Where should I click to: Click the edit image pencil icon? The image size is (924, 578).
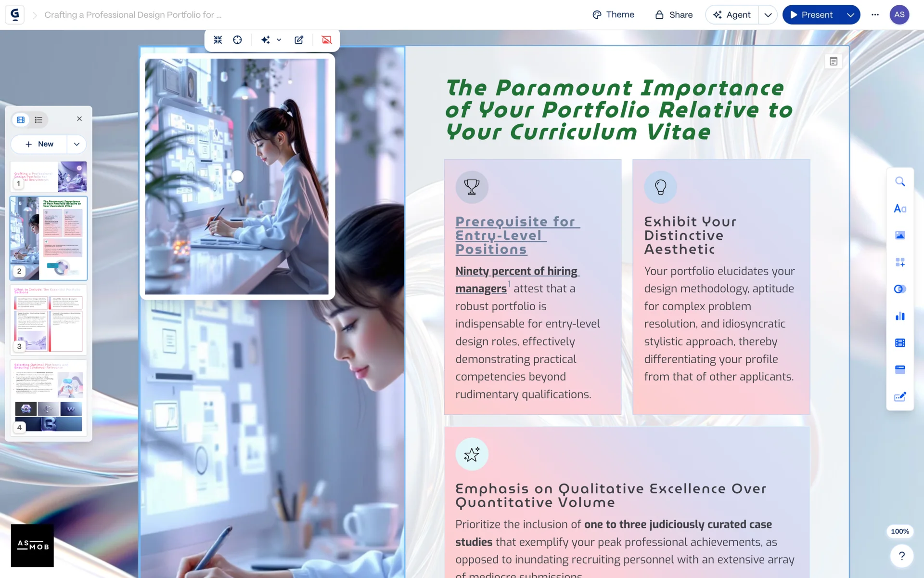(299, 40)
